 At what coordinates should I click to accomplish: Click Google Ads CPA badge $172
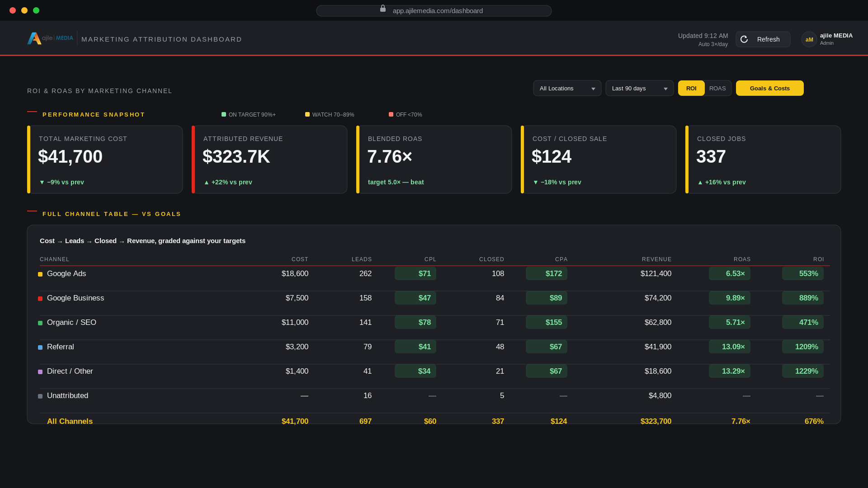pos(547,273)
